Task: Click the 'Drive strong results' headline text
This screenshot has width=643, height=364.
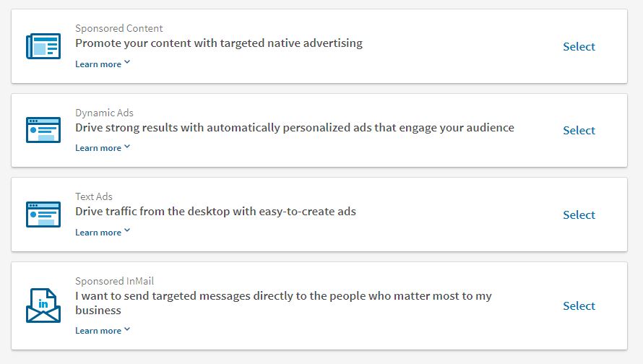Action: pyautogui.click(x=295, y=128)
